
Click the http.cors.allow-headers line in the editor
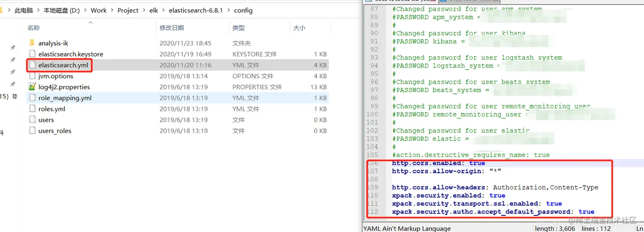495,187
